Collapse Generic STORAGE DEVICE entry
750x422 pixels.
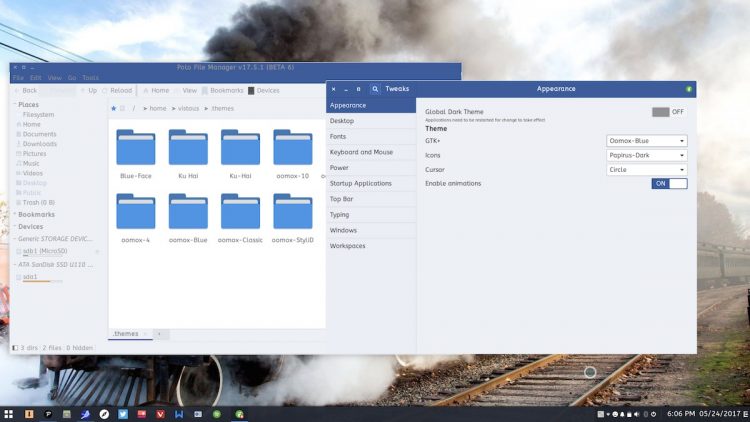[15, 238]
